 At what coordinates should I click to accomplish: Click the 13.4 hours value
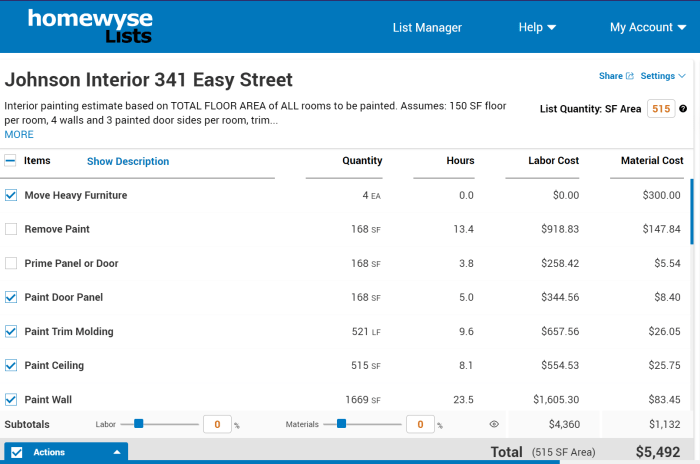click(463, 229)
